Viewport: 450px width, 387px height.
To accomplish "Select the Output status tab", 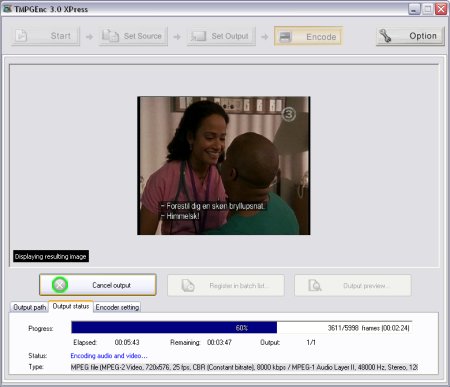I will 71,306.
